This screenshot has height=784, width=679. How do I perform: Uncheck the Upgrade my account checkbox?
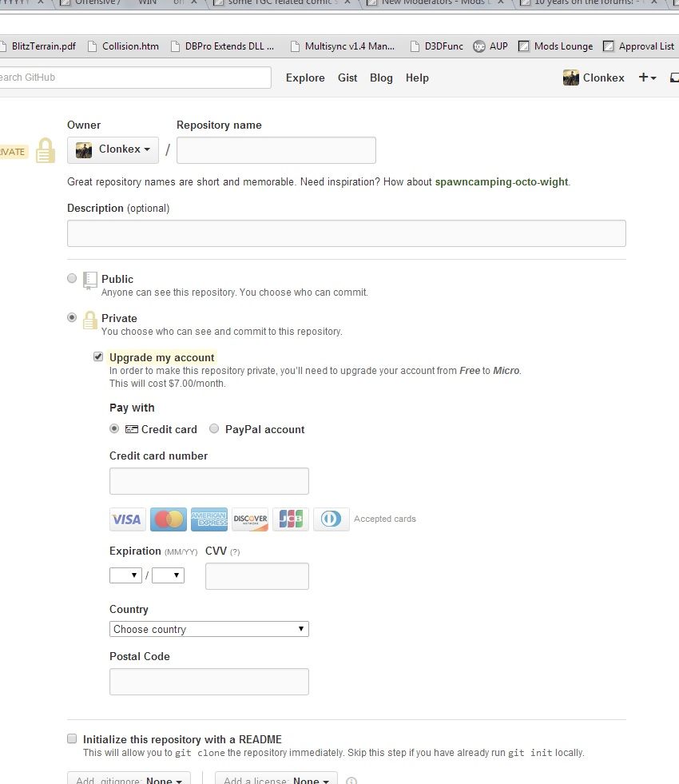click(x=98, y=356)
